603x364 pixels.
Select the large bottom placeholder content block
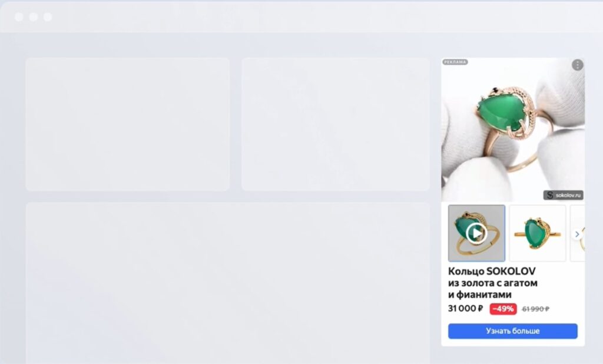click(228, 283)
